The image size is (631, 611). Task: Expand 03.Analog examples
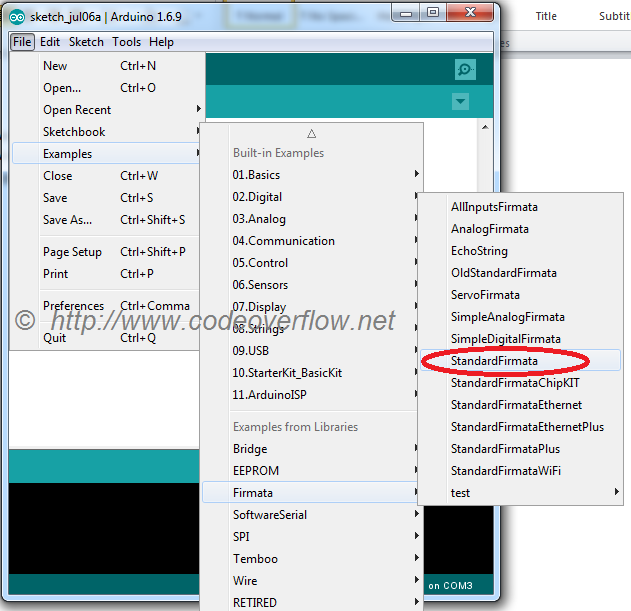pyautogui.click(x=311, y=219)
